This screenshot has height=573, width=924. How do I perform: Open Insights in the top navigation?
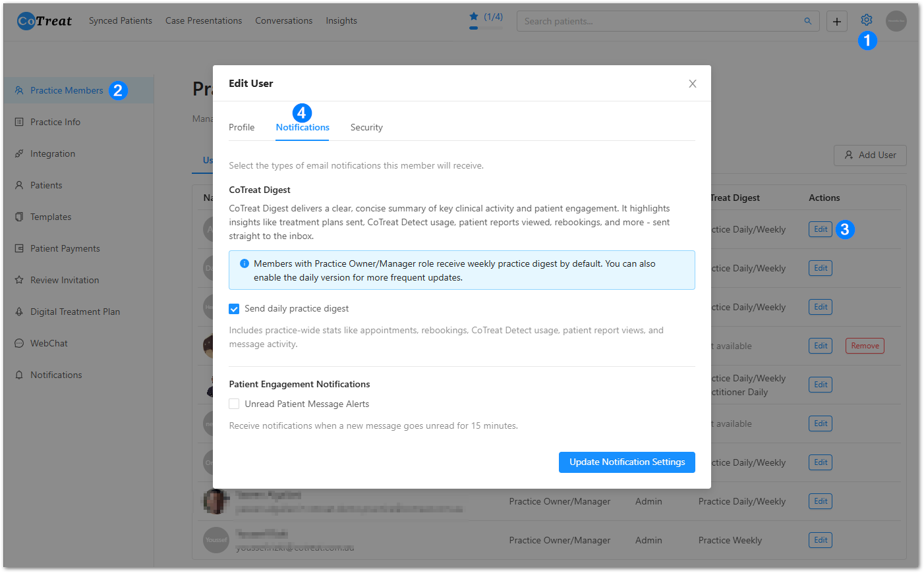341,21
